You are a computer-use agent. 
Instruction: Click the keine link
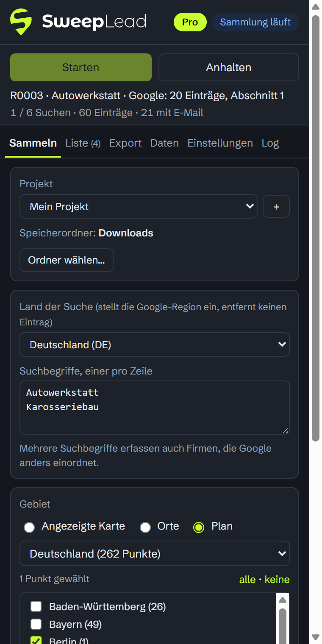(277, 580)
